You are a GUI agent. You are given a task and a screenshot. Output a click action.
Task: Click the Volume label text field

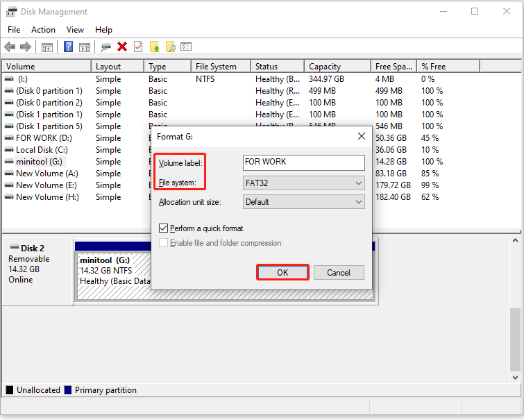[304, 162]
